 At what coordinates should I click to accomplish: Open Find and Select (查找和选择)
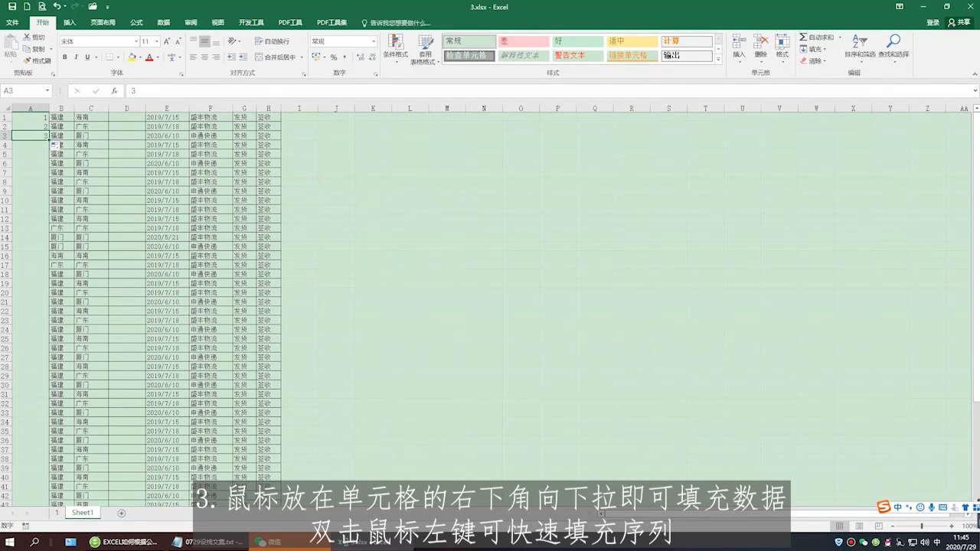(x=893, y=46)
